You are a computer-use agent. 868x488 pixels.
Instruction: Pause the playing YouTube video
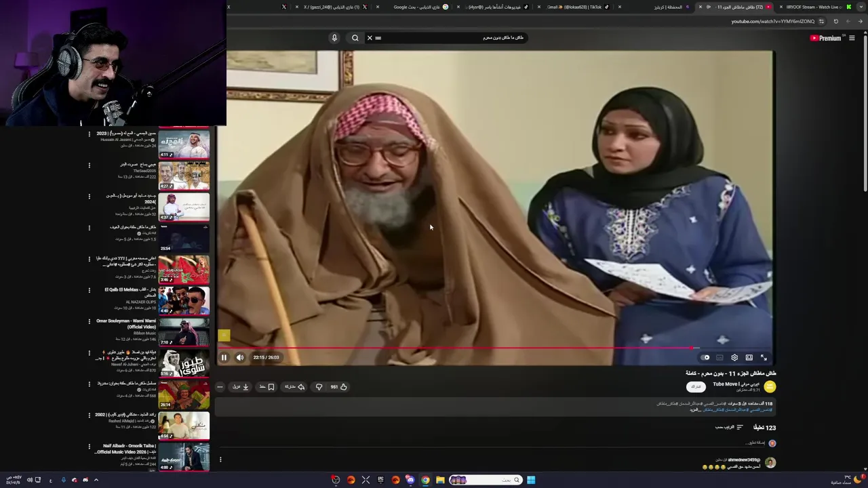[224, 357]
